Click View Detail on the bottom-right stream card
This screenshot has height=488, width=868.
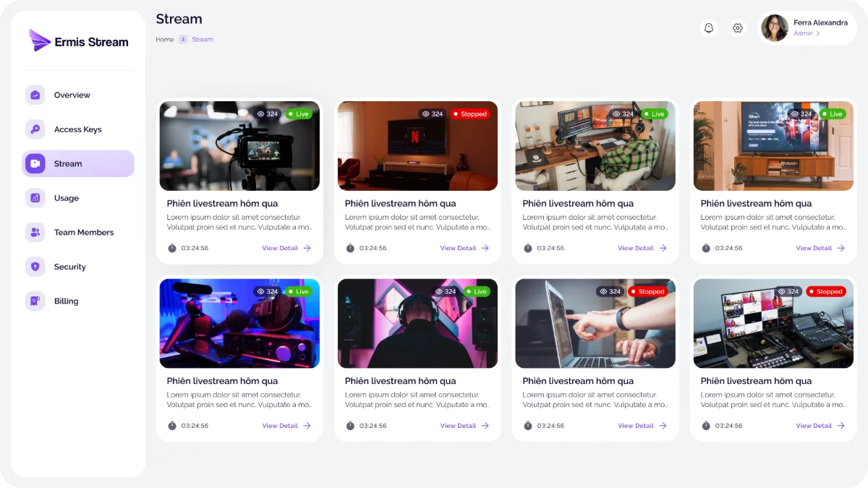coord(814,426)
